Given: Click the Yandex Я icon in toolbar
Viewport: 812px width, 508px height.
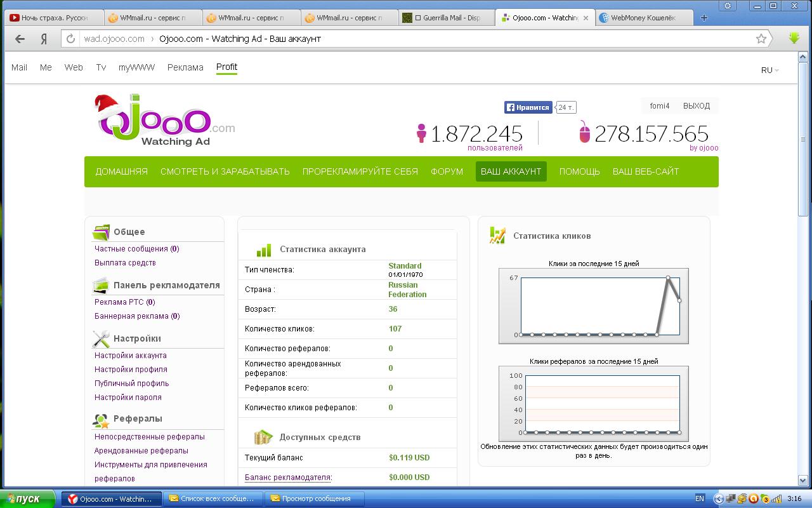Looking at the screenshot, I should 44,39.
